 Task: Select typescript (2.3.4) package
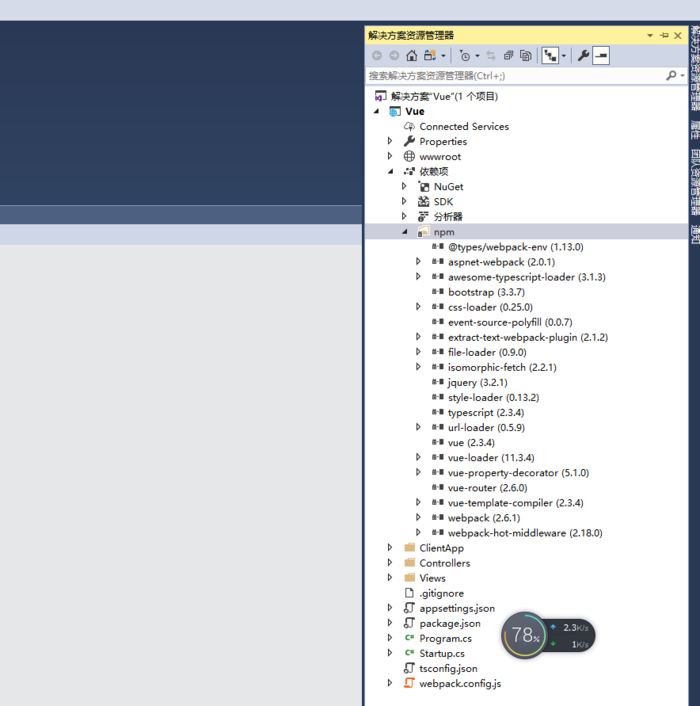486,412
